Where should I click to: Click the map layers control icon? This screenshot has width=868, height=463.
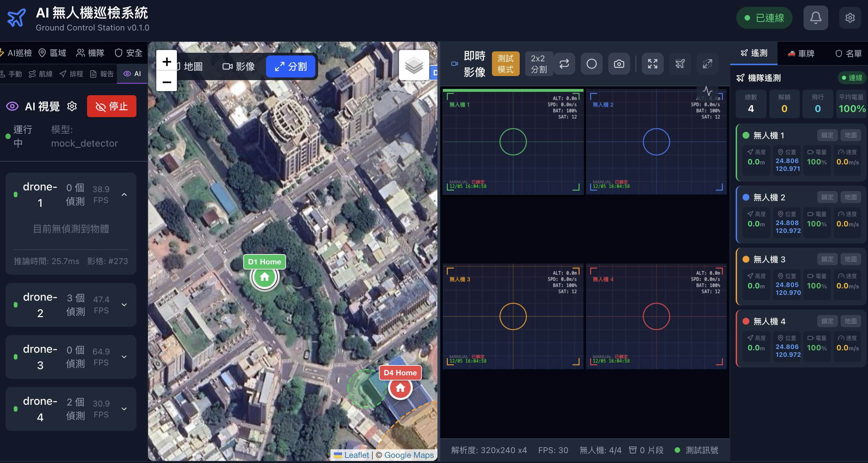pos(414,65)
